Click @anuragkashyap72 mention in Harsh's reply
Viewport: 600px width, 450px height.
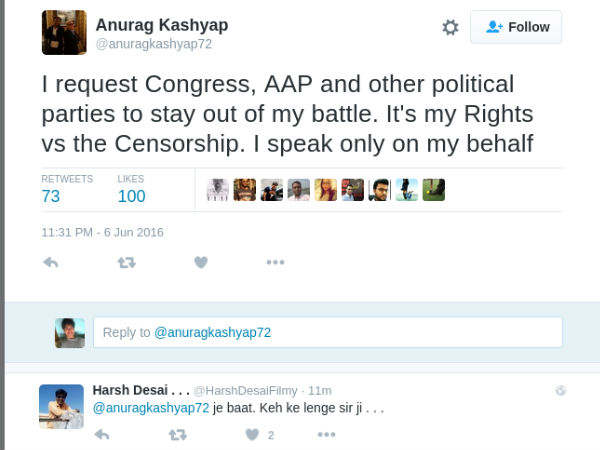pos(151,408)
